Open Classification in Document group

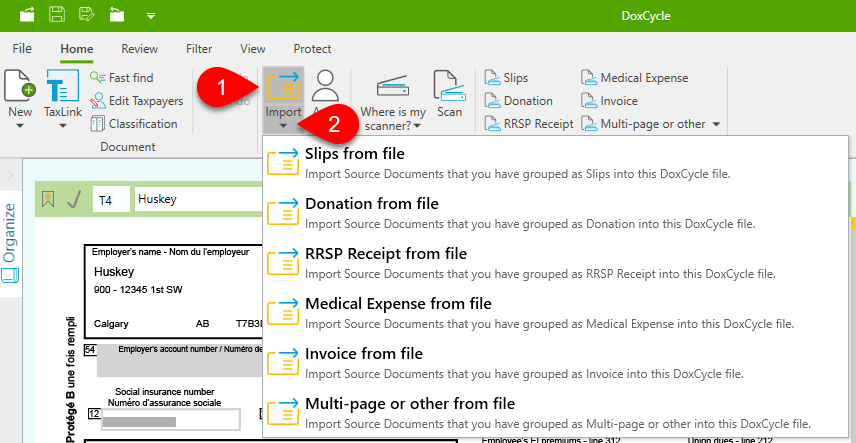[134, 124]
